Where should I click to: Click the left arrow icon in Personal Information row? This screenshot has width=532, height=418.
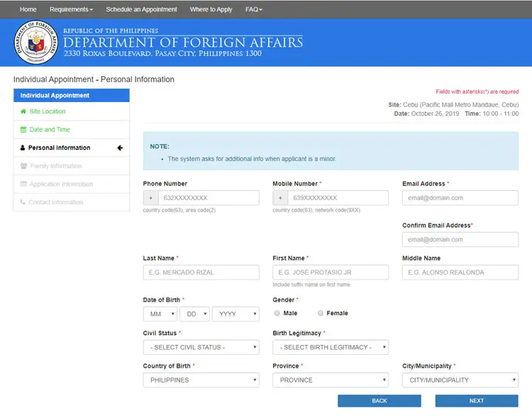click(x=120, y=148)
